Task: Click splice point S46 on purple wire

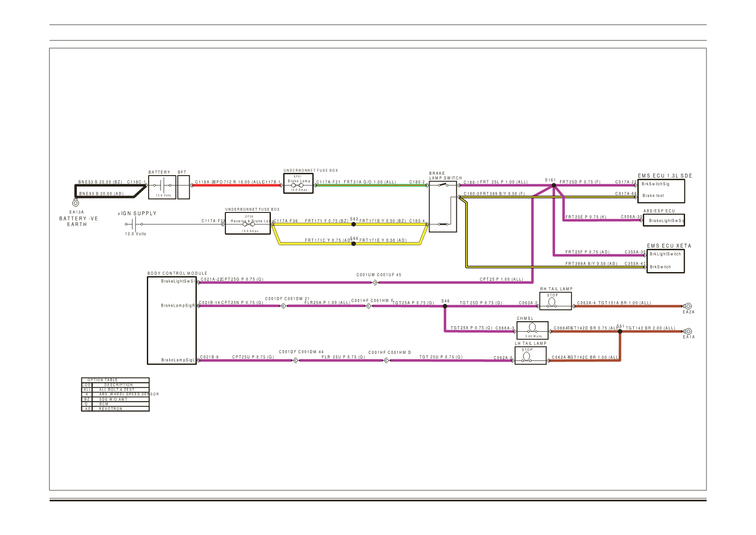Action: coord(445,306)
